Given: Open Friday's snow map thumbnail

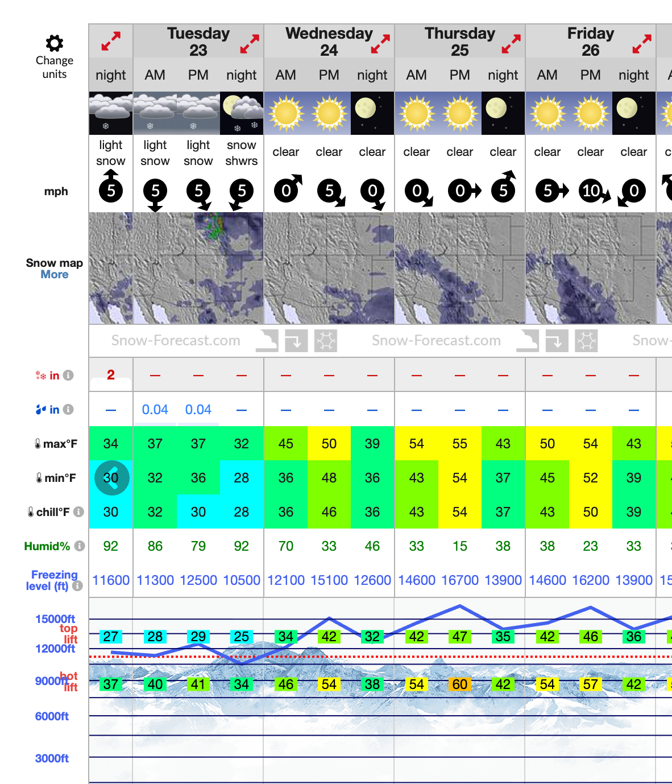Looking at the screenshot, I should tap(591, 268).
